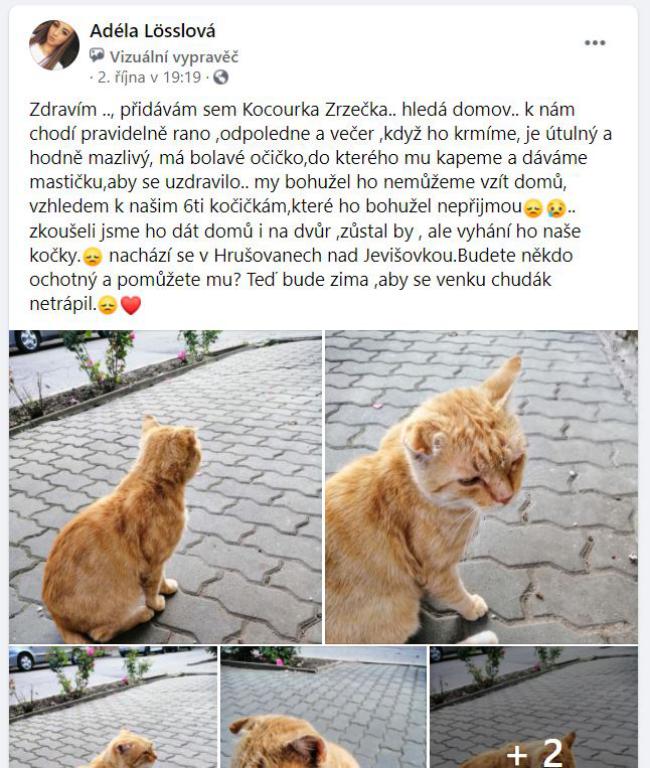This screenshot has width=650, height=768.
Task: Click the sad emoji after the word kočky
Action: pos(92,257)
